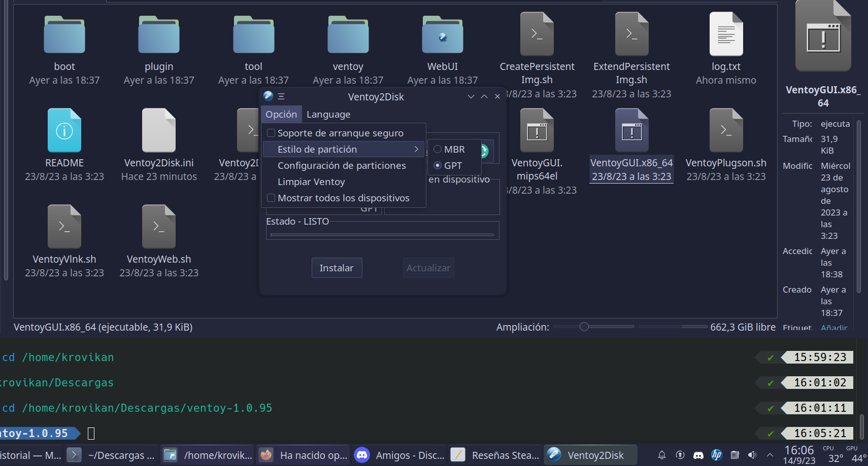Adjust the Ampliación zoom slider handle
868x466 pixels.
(584, 327)
